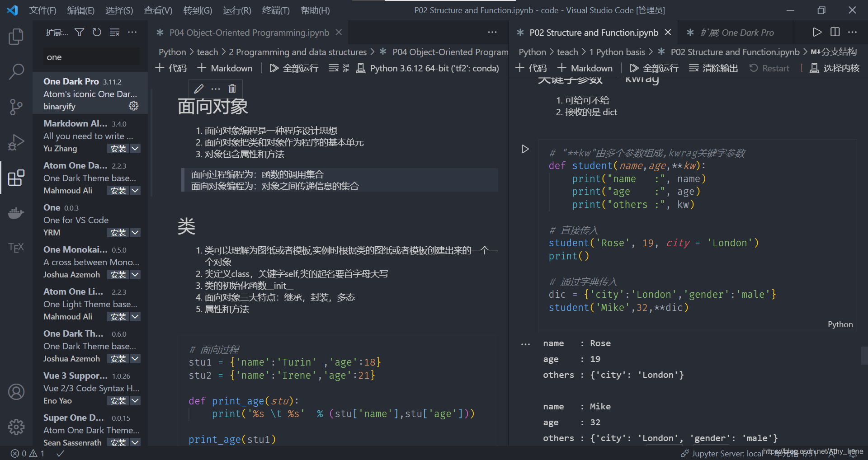Viewport: 868px width, 460px height.
Task: Filter extensions with the funnel icon
Action: pos(80,32)
